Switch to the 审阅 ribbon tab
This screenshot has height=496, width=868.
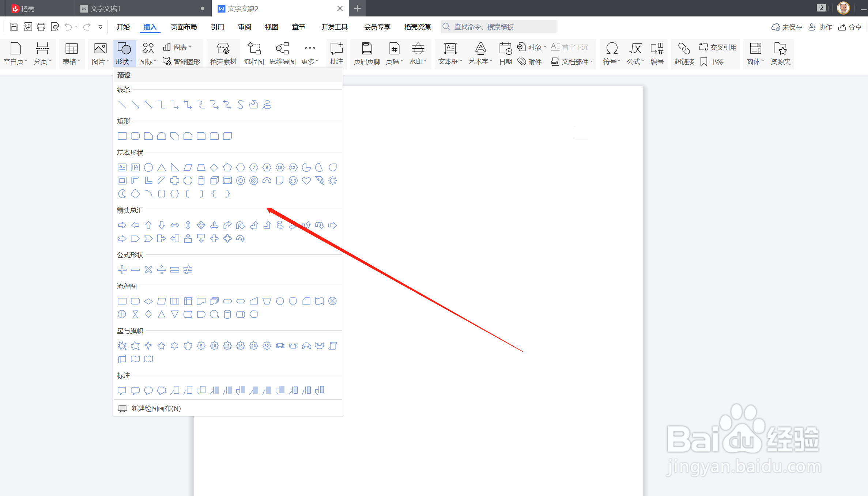(x=244, y=27)
